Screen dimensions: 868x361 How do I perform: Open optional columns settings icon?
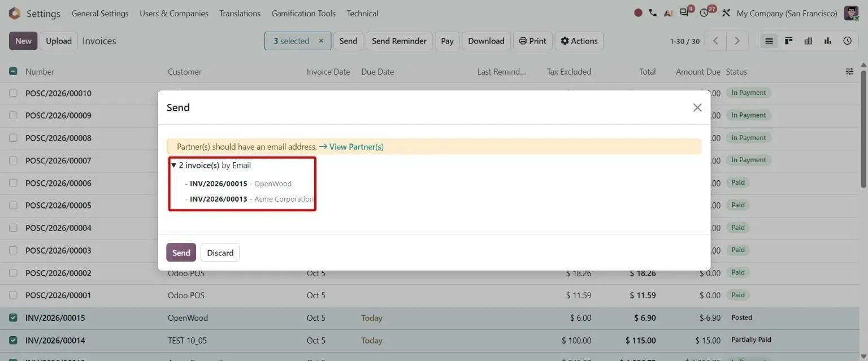849,71
